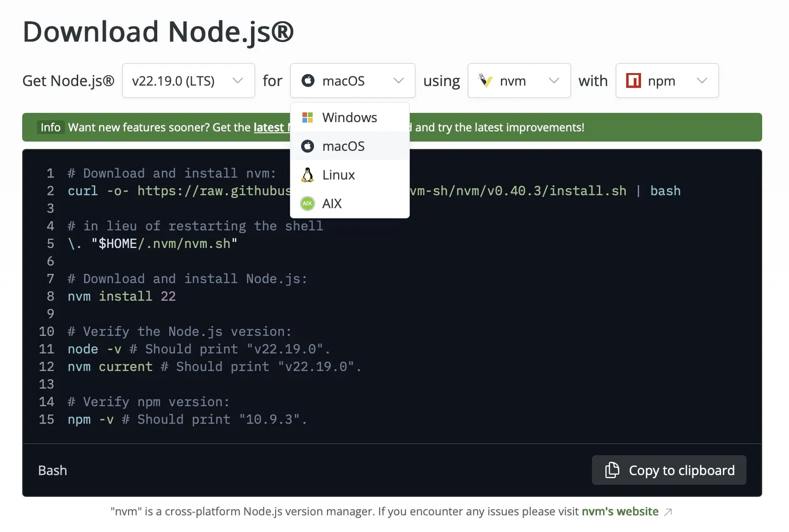Click the latest link in the green banner

click(269, 127)
